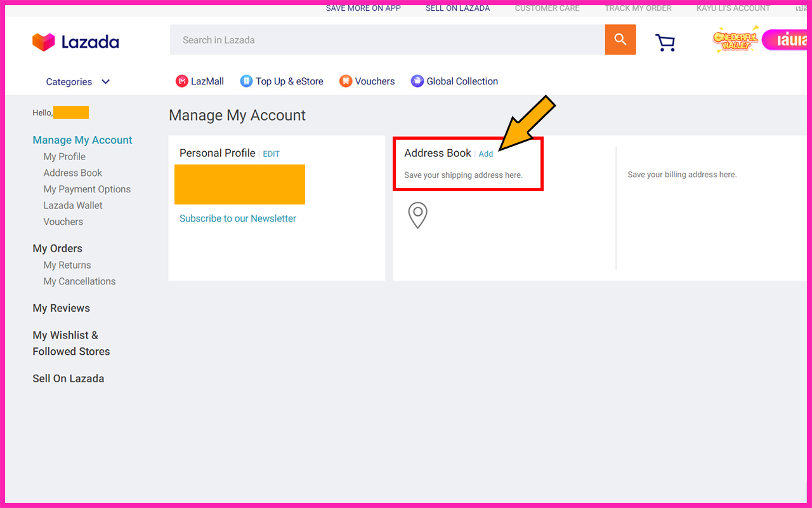Open the Wonderful Wallet promo banner
812x508 pixels.
[x=735, y=40]
